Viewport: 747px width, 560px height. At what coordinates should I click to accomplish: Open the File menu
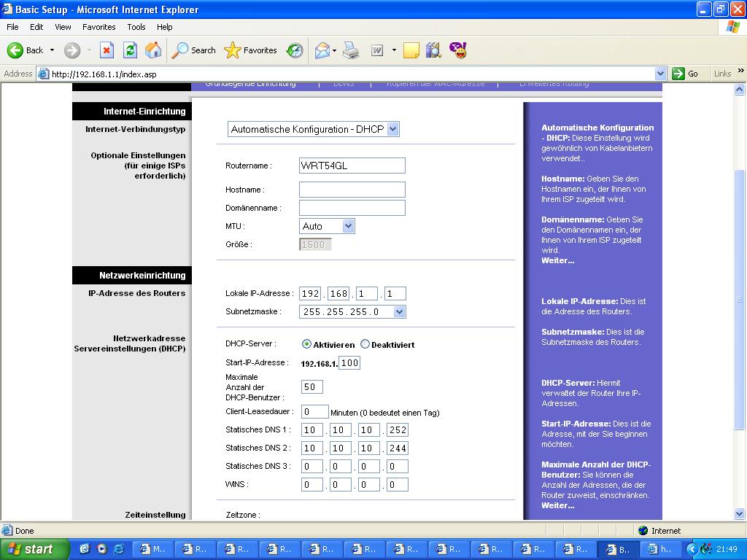tap(12, 27)
